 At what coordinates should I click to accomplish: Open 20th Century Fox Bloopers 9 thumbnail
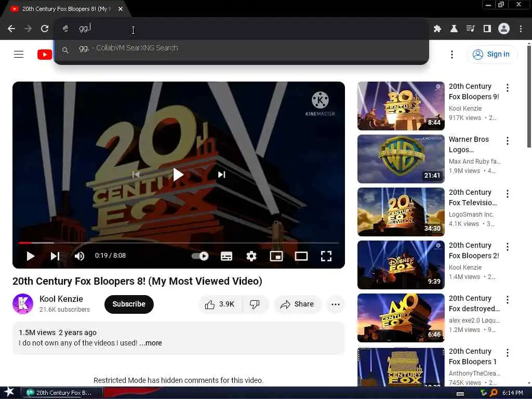tap(401, 106)
